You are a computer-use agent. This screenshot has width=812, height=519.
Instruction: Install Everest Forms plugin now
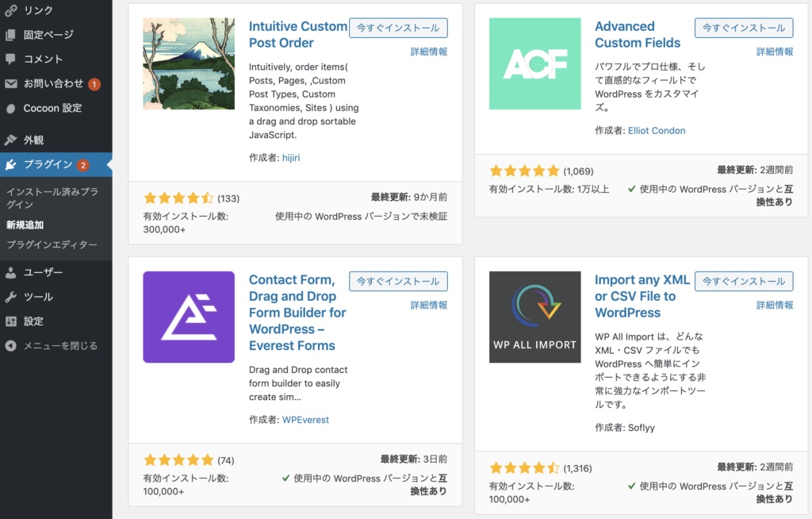coord(398,282)
